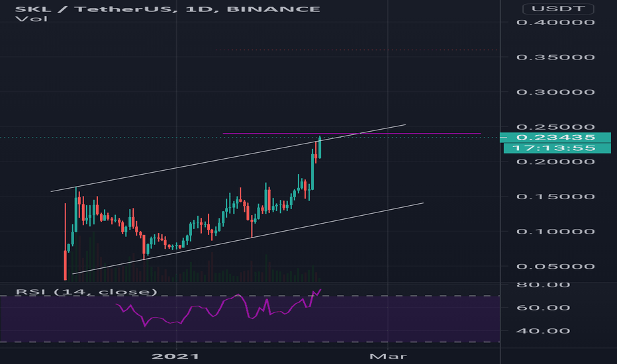Click the RSI (14, close) indicator label
This screenshot has height=364, width=617.
pyautogui.click(x=86, y=292)
